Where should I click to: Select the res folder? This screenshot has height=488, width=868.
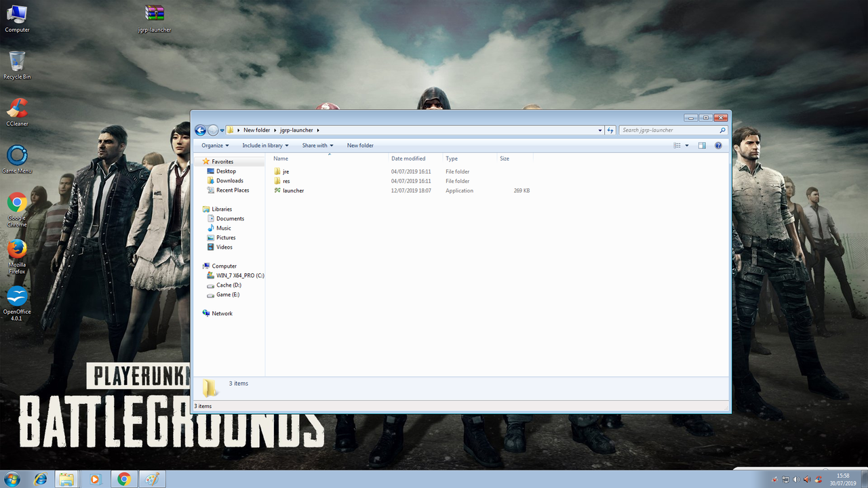pos(282,181)
